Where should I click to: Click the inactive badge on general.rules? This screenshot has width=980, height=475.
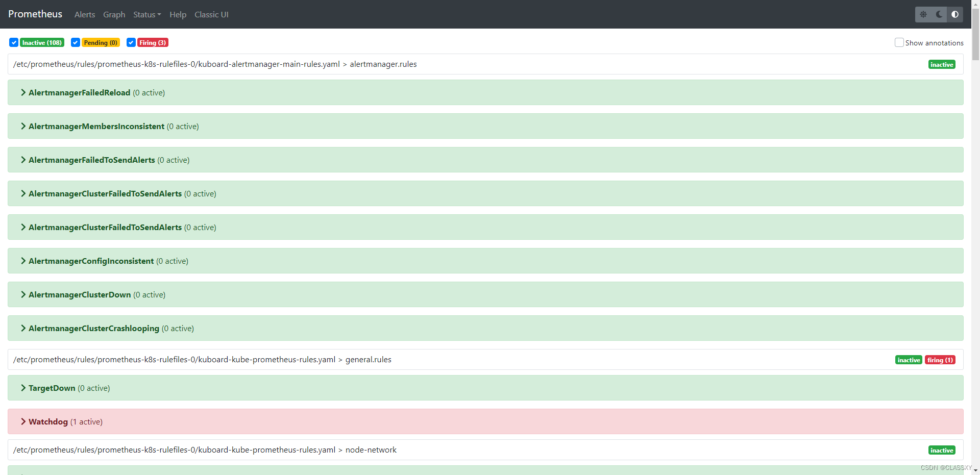point(909,360)
